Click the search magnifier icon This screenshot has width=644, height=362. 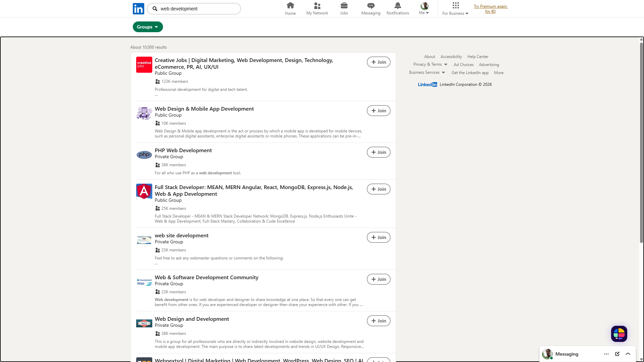[x=155, y=9]
